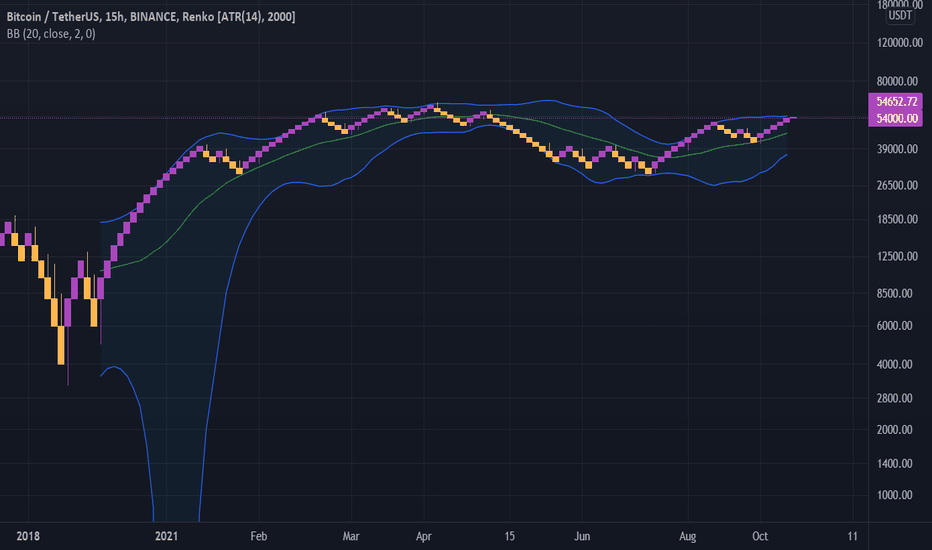Click the 18500.00 price axis label
The width and height of the screenshot is (932, 550).
[x=900, y=219]
